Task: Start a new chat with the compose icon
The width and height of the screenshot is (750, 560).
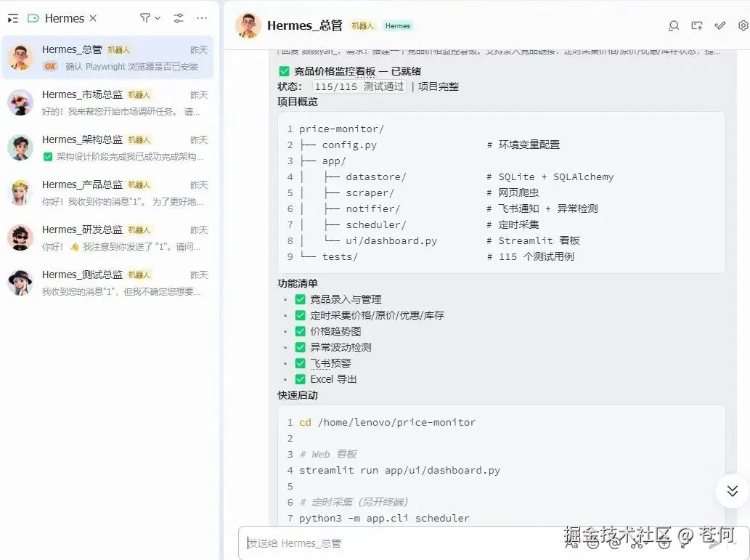Action: point(695,25)
